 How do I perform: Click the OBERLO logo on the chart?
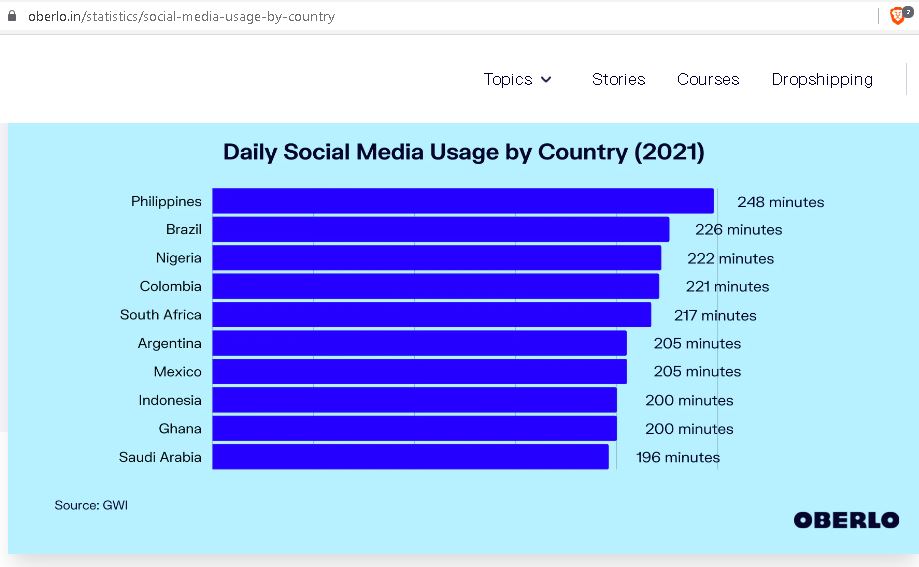845,520
